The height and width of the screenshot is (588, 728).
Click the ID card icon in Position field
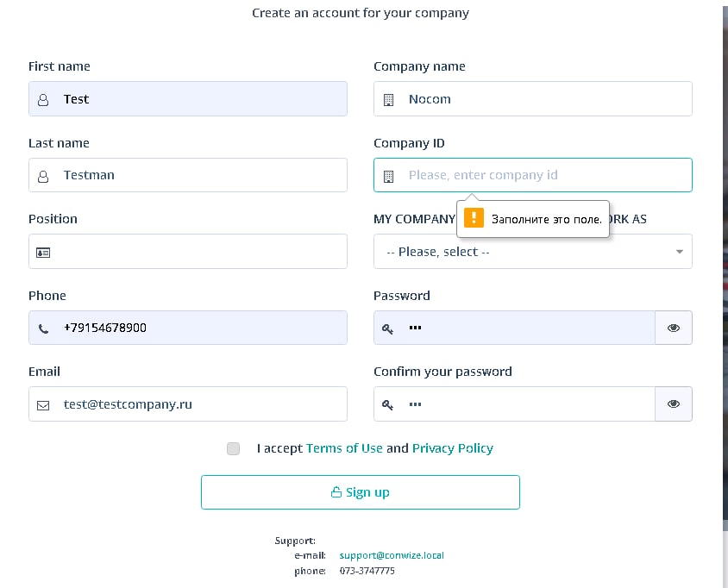[43, 253]
